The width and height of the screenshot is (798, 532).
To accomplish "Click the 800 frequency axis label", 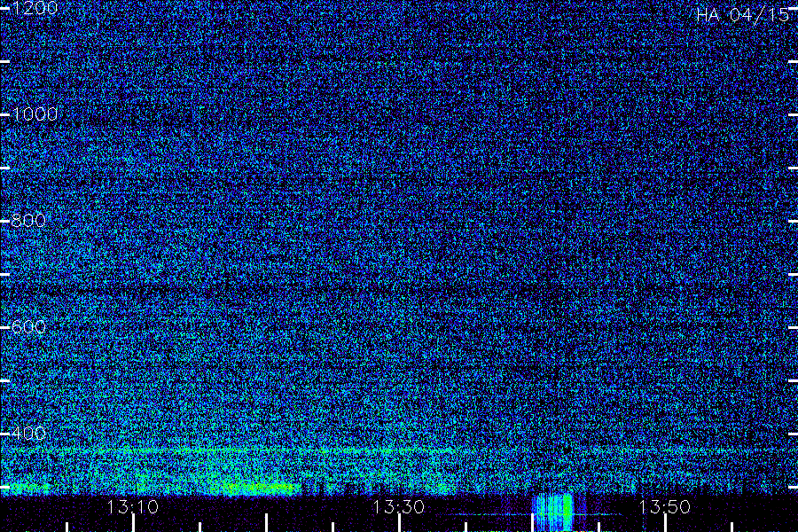I will 28,221.
